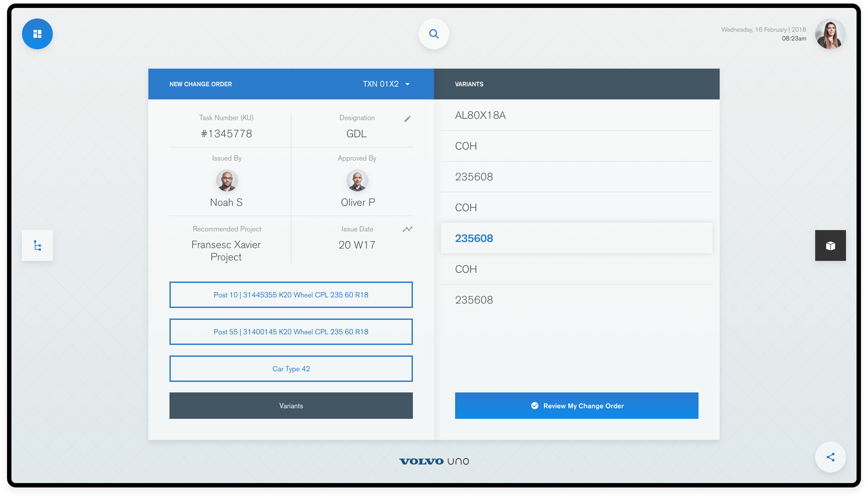Edit Designation with the pencil icon

click(408, 119)
